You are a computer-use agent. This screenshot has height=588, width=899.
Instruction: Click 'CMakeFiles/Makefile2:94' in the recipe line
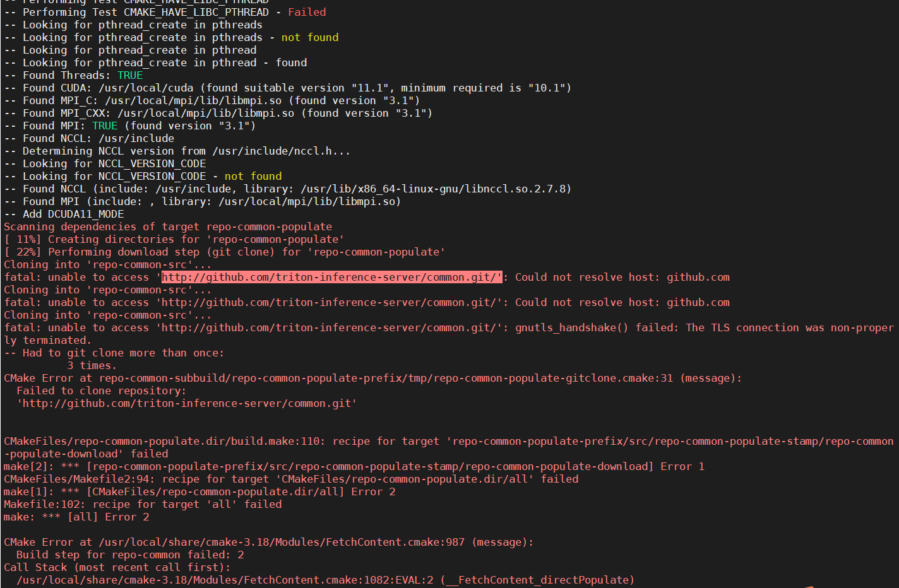[x=76, y=479]
